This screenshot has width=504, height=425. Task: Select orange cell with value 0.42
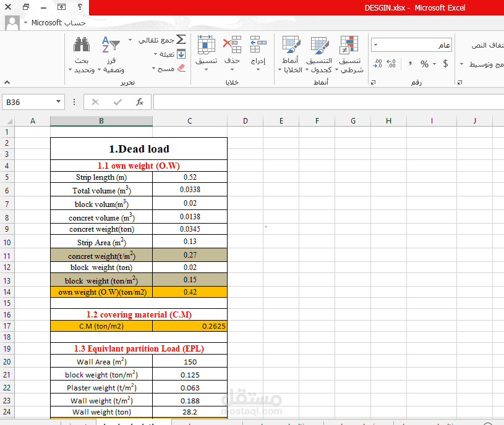(x=190, y=292)
